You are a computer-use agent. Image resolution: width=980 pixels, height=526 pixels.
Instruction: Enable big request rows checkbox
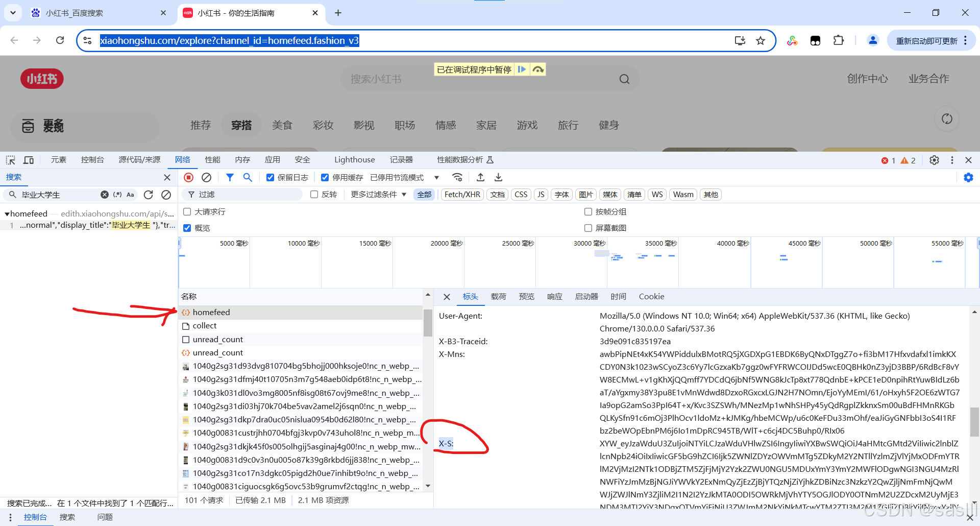187,211
